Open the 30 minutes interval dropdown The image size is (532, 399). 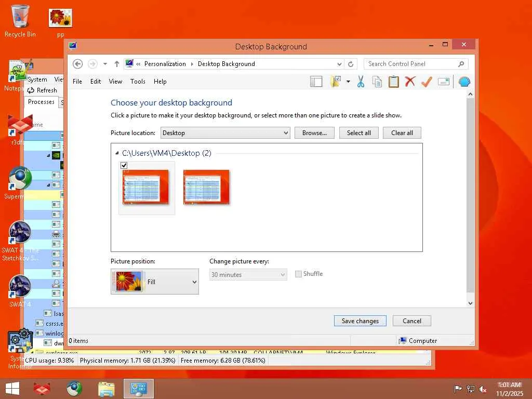pos(248,274)
